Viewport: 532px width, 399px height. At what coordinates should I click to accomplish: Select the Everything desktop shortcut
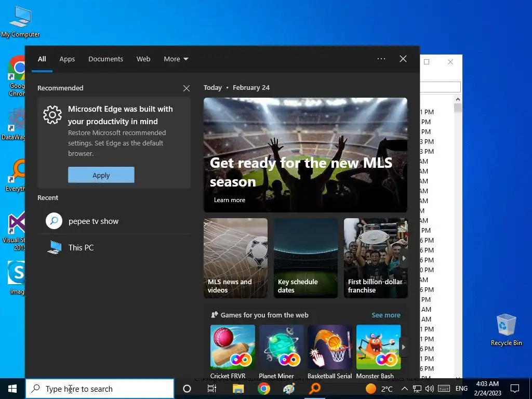click(16, 176)
